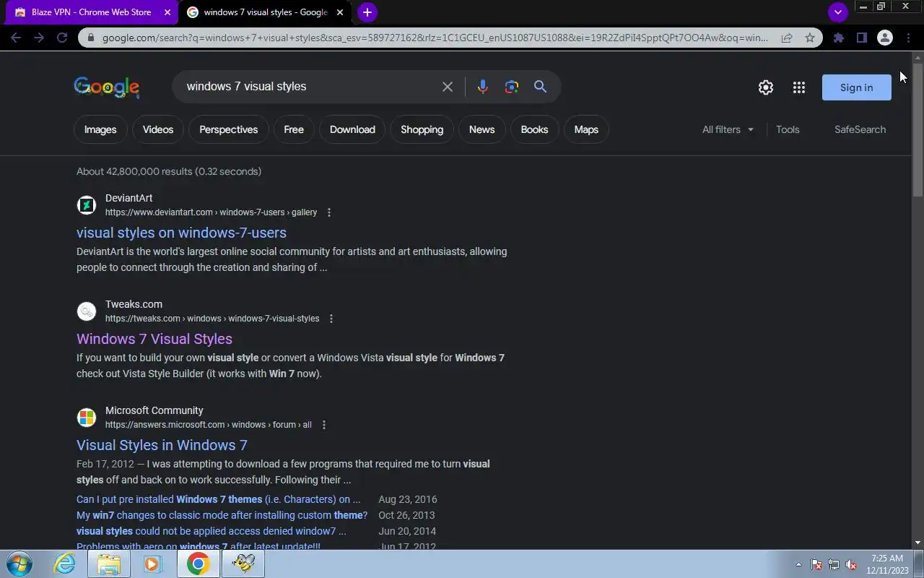This screenshot has height=578, width=924.
Task: Open more options for Tweaks.com result
Action: 331,319
